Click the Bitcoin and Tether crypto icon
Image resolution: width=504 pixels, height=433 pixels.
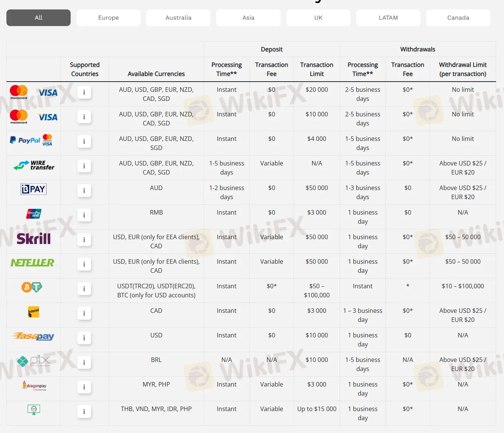click(x=32, y=288)
